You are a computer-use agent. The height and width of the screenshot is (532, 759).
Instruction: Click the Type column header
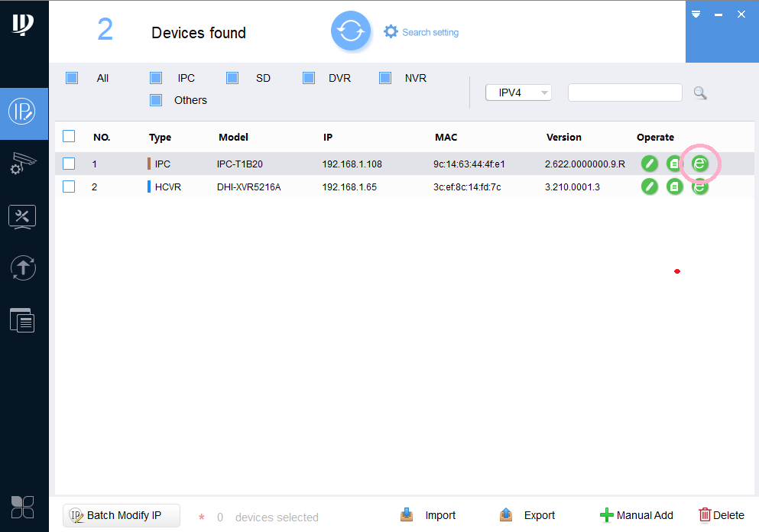161,138
